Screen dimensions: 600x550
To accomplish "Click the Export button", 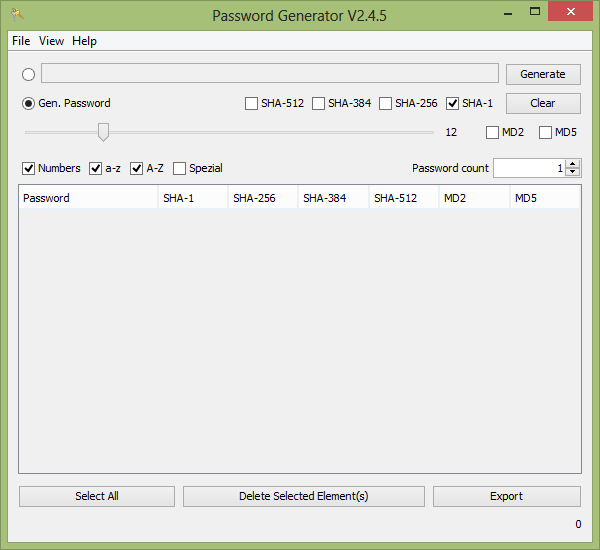I will click(x=507, y=496).
